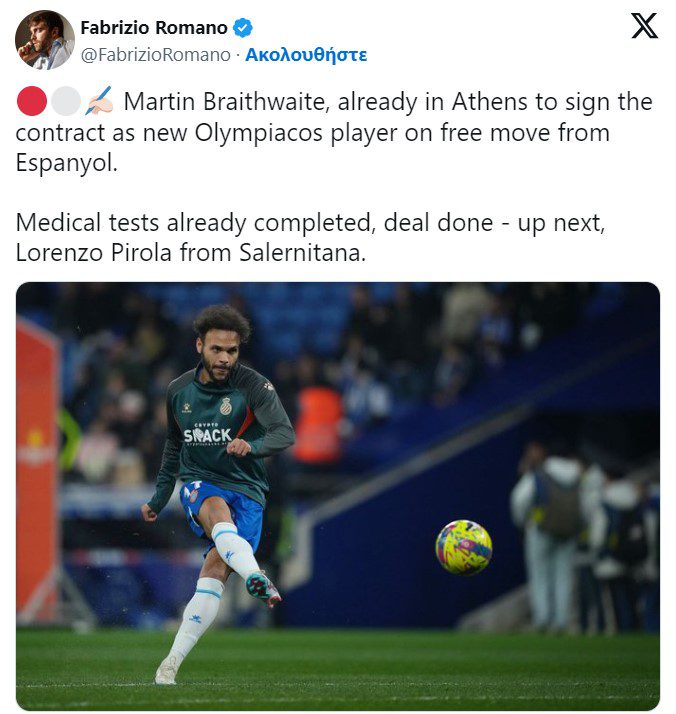
Task: Click the blue verified badge
Action: coord(243,28)
